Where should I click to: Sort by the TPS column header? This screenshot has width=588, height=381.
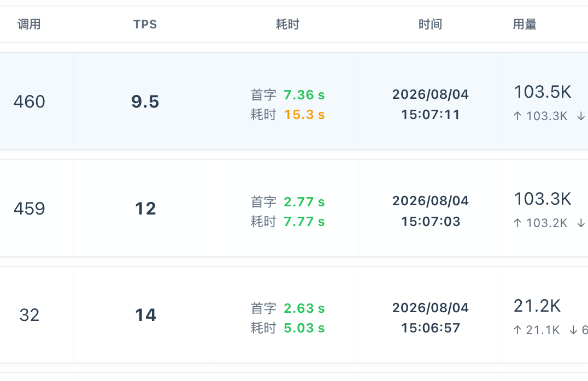[145, 25]
